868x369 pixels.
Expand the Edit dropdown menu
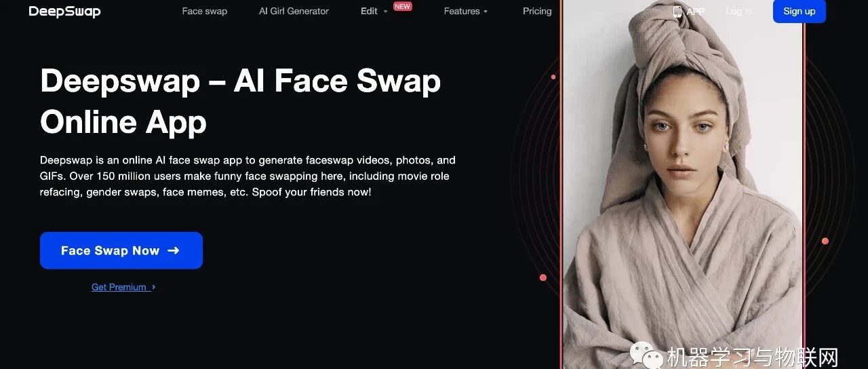374,12
